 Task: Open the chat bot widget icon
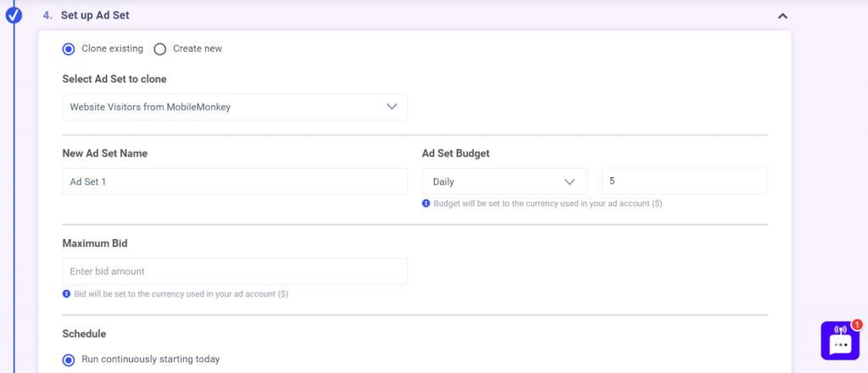[x=840, y=341]
